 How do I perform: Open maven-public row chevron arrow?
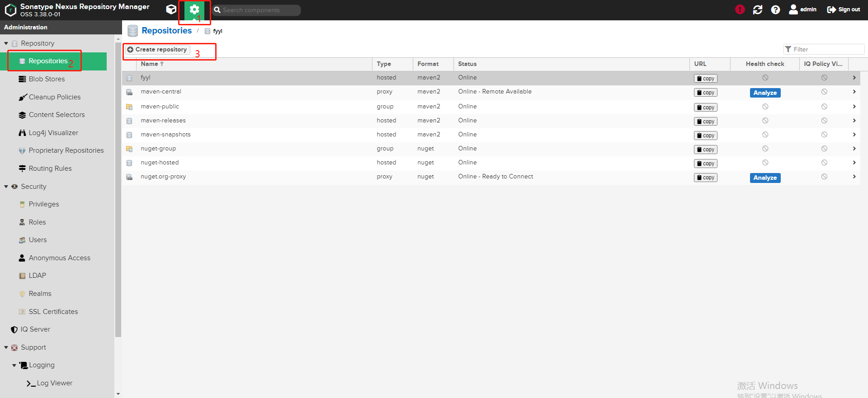point(854,107)
